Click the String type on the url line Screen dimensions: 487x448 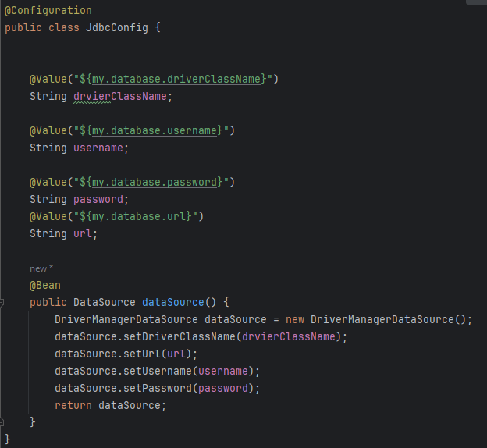click(x=48, y=233)
